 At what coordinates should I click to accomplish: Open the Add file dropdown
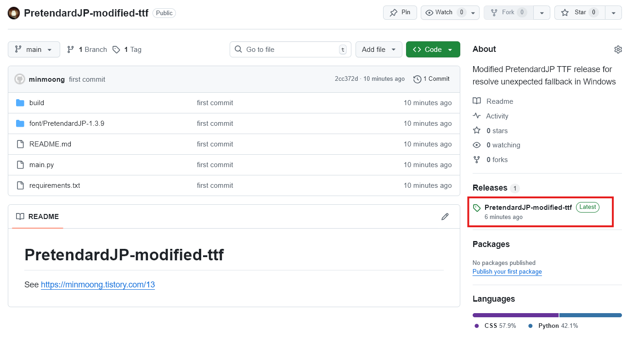coord(379,49)
